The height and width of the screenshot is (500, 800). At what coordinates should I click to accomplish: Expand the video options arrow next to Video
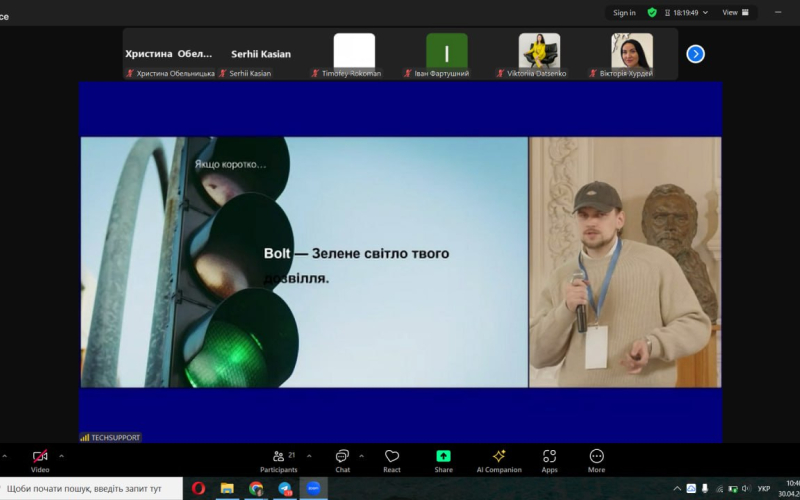(x=61, y=456)
